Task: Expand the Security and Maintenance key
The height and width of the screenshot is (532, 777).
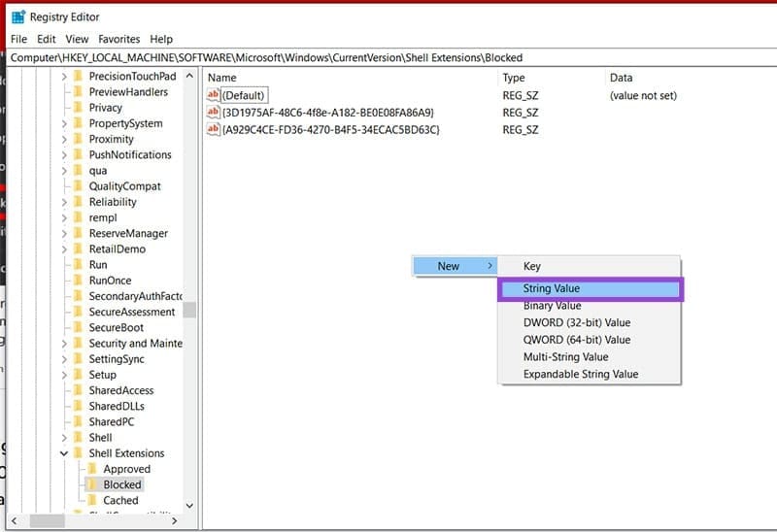Action: 64,344
